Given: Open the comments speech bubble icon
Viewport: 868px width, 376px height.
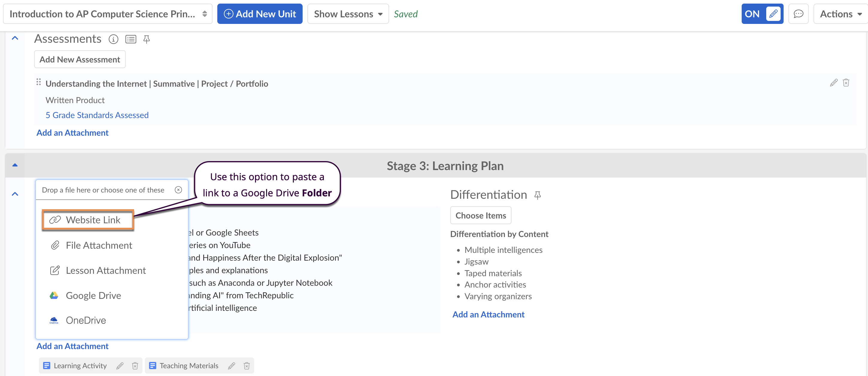Looking at the screenshot, I should point(798,14).
